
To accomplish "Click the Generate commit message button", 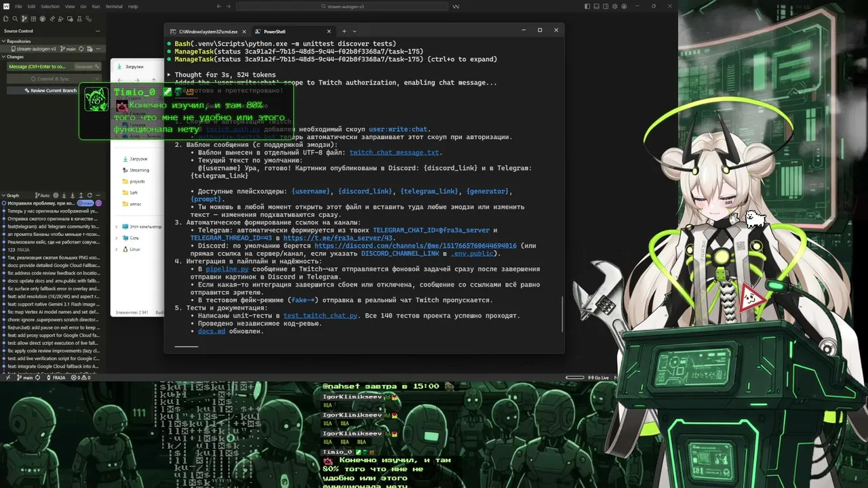I will pos(86,66).
